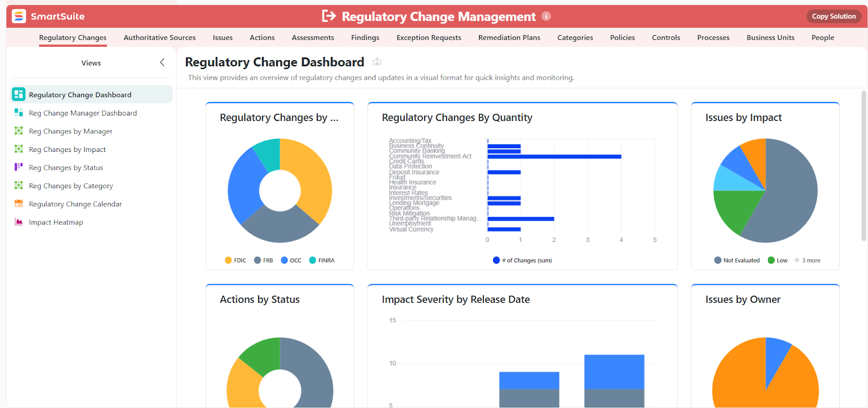The image size is (868, 408).
Task: Click the 'Regulatory Change Dashboard' page heading
Action: tap(275, 62)
